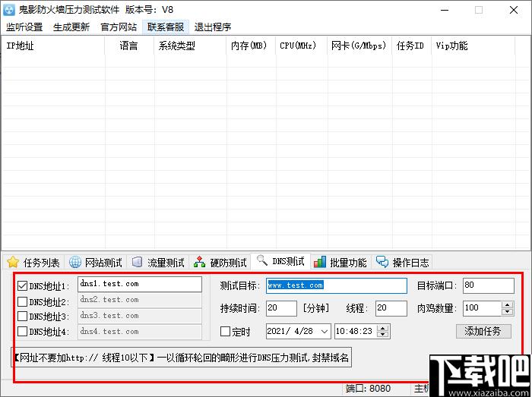
Task: Click the dns2.test.com input field
Action: pos(140,300)
